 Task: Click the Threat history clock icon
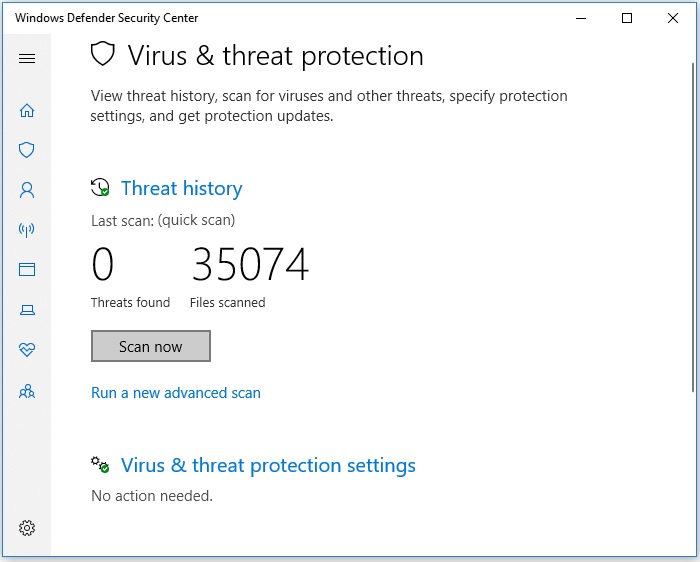pos(100,187)
